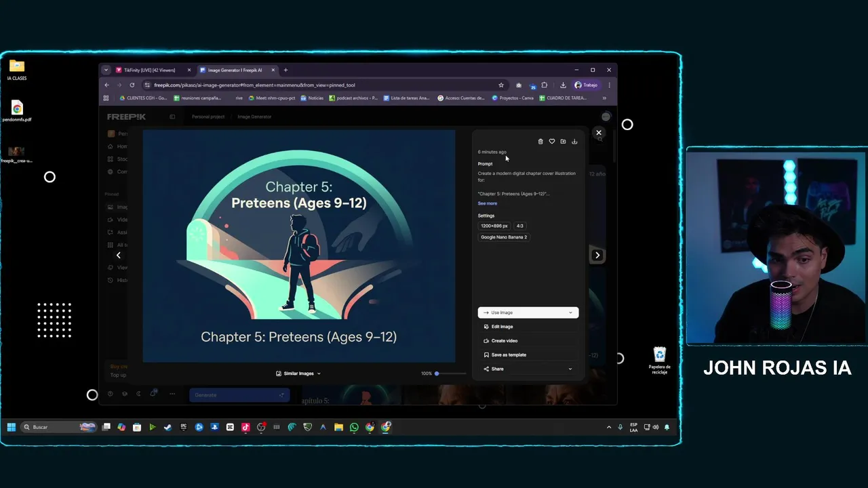The height and width of the screenshot is (488, 868).
Task: Click the taskbar Buscar search box
Action: (x=59, y=427)
